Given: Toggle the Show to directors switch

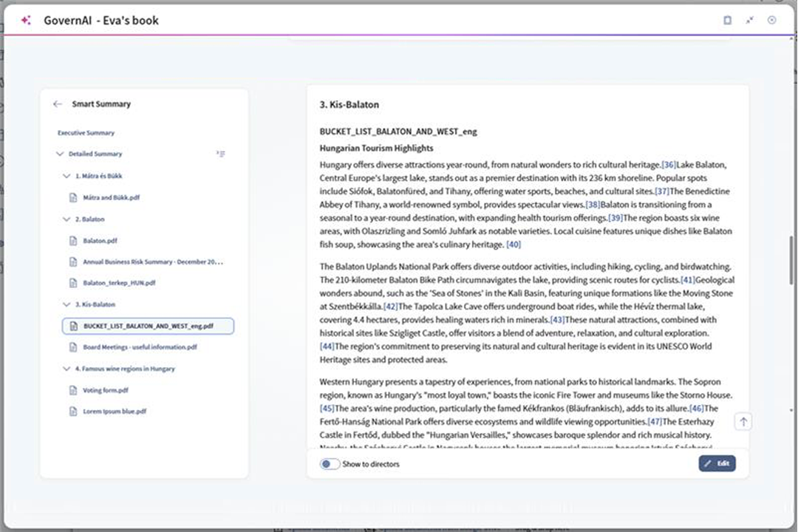Looking at the screenshot, I should point(330,464).
